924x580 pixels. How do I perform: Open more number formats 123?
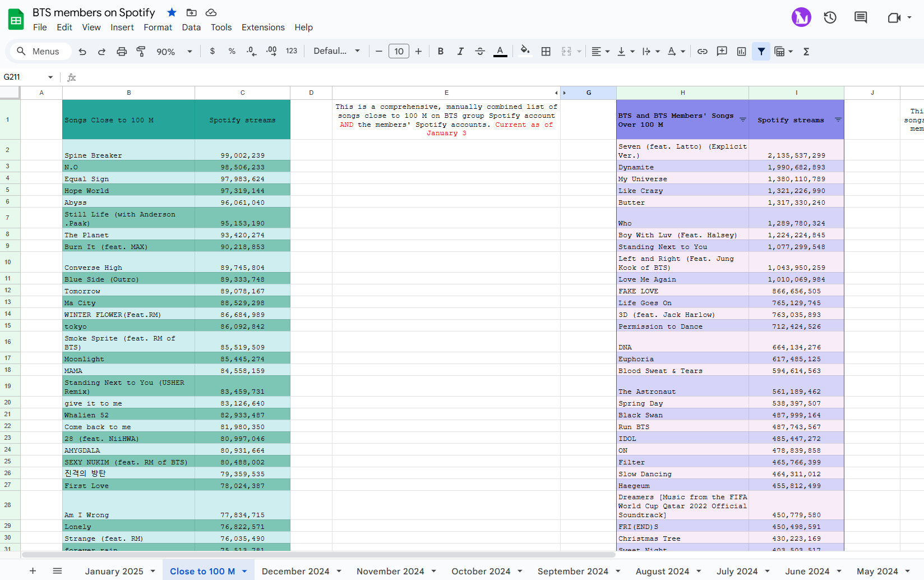point(292,51)
